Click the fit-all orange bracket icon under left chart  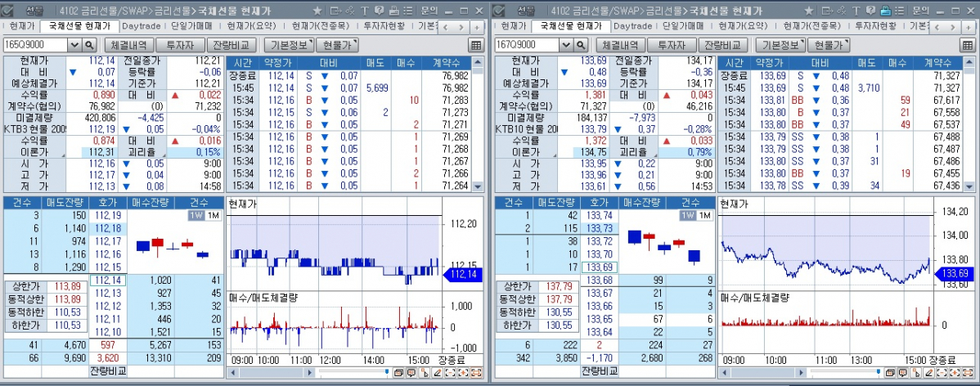point(476,373)
